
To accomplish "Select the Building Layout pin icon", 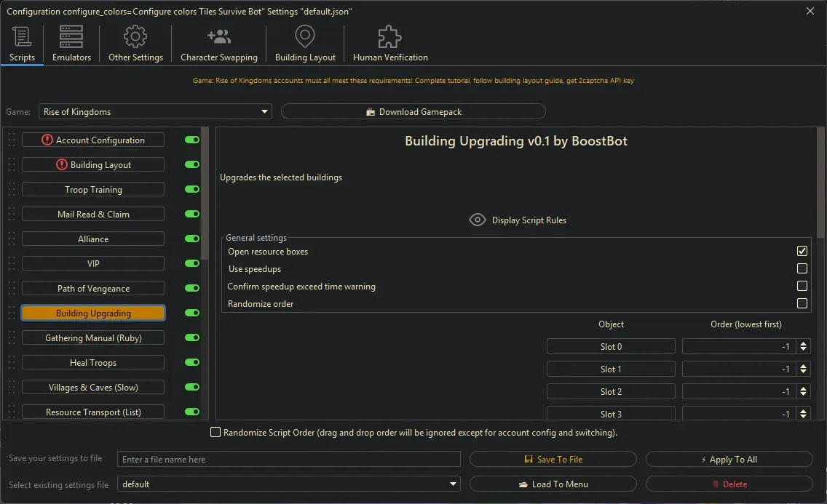I will click(304, 37).
